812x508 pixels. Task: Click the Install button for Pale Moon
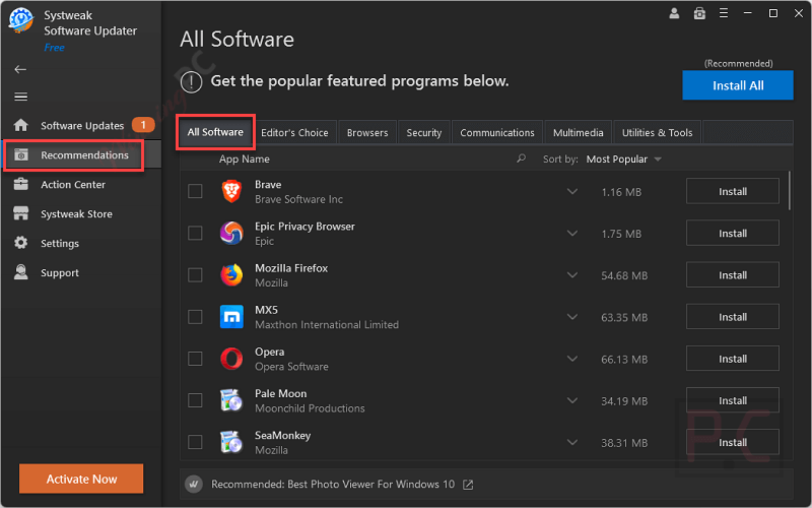point(733,400)
